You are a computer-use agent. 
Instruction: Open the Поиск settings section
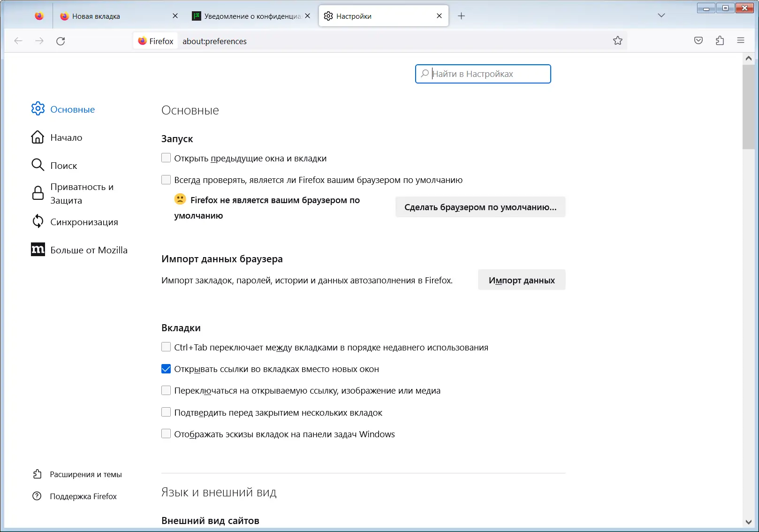coord(63,166)
